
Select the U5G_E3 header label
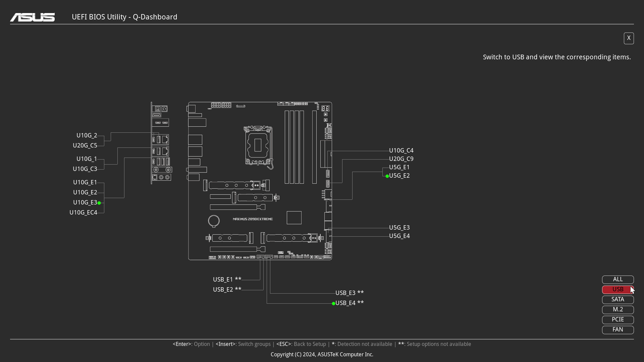[x=399, y=228]
